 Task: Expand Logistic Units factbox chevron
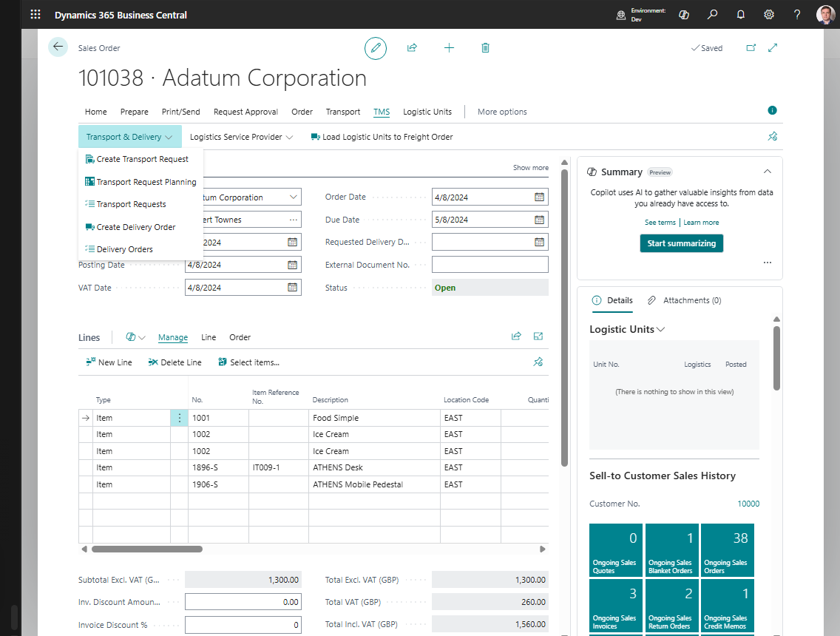click(x=660, y=330)
